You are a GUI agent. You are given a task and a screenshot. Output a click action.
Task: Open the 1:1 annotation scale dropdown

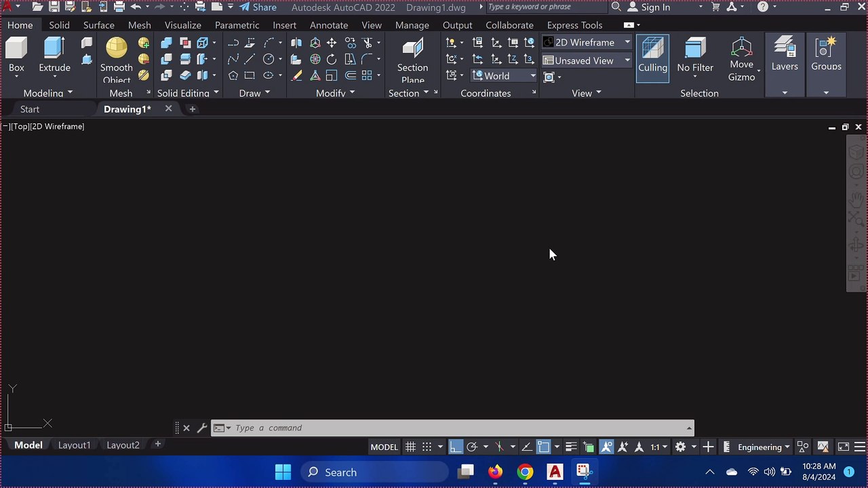click(x=658, y=447)
